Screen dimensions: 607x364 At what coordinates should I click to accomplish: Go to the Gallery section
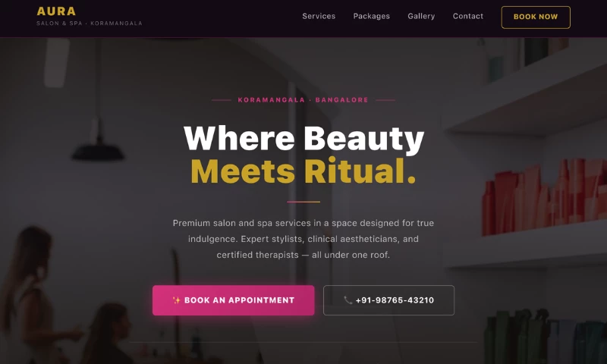click(421, 16)
